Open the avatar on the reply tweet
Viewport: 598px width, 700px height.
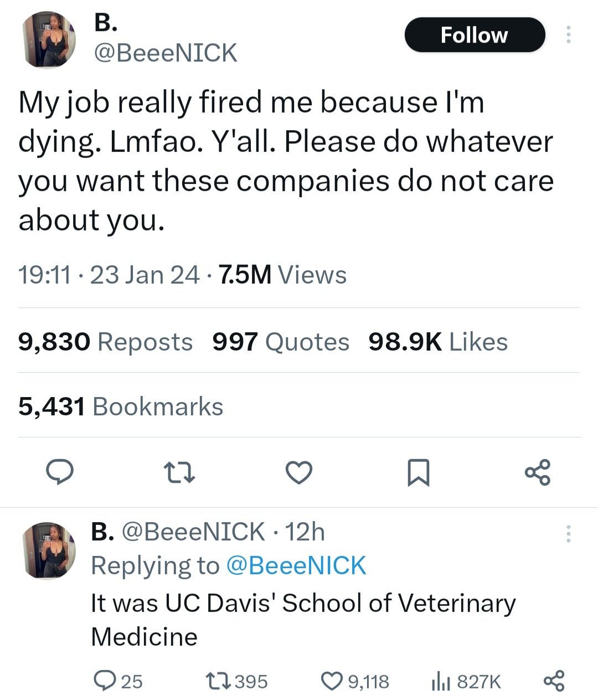coord(49,550)
